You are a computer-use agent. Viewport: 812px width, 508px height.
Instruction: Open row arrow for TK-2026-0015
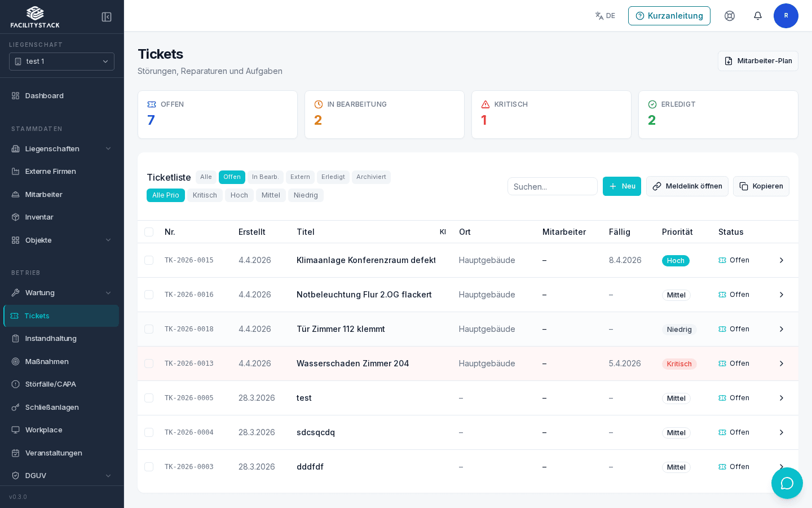click(x=782, y=260)
